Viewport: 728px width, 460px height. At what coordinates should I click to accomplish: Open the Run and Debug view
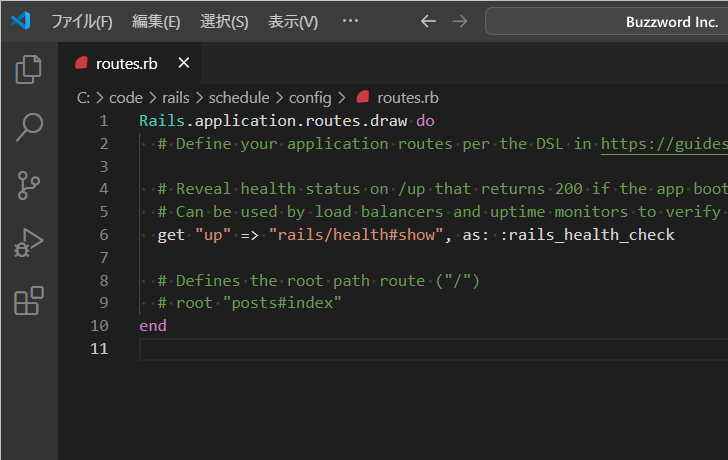[x=29, y=242]
